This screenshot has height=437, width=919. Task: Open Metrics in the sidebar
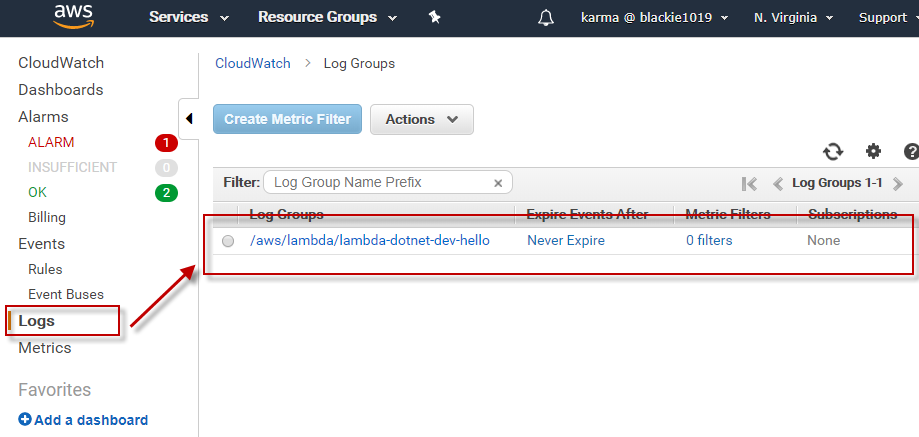pyautogui.click(x=45, y=348)
